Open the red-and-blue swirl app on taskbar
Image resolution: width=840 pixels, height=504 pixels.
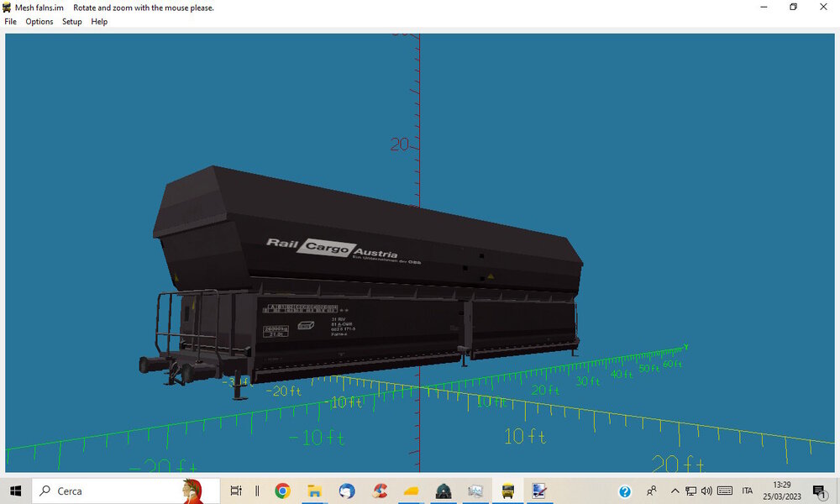[380, 491]
